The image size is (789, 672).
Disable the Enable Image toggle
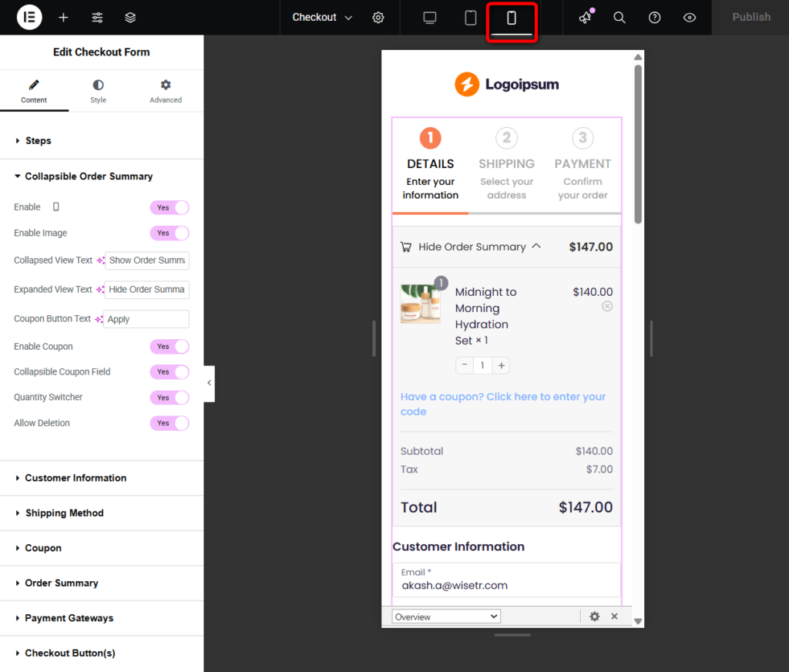pos(170,233)
